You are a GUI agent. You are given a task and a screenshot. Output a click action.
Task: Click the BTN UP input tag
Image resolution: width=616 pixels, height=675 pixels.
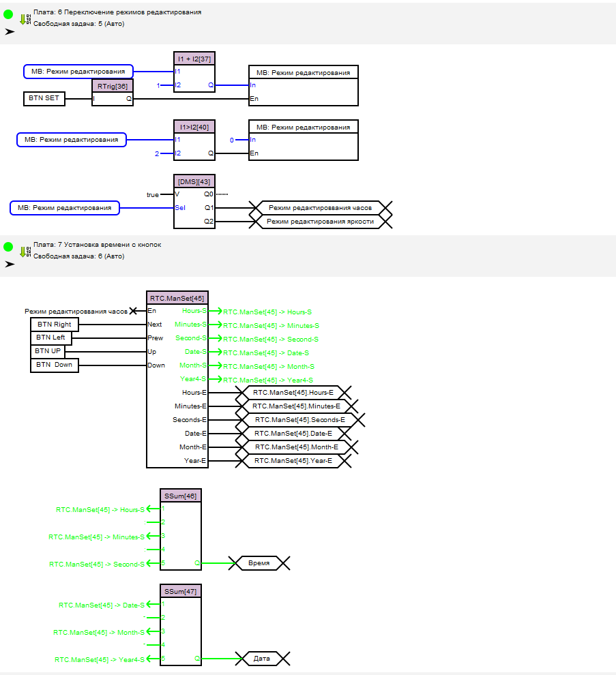[x=47, y=351]
